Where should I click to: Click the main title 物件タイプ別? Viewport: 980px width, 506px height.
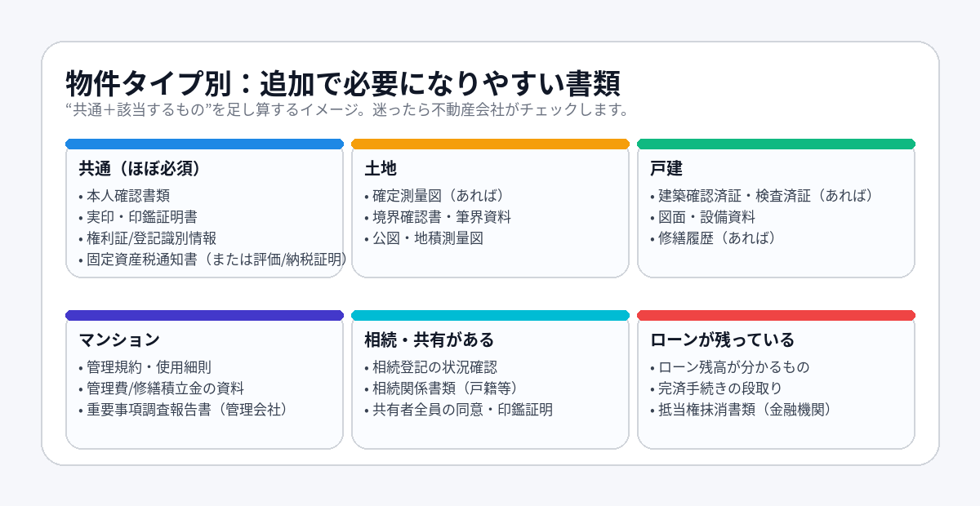click(343, 83)
